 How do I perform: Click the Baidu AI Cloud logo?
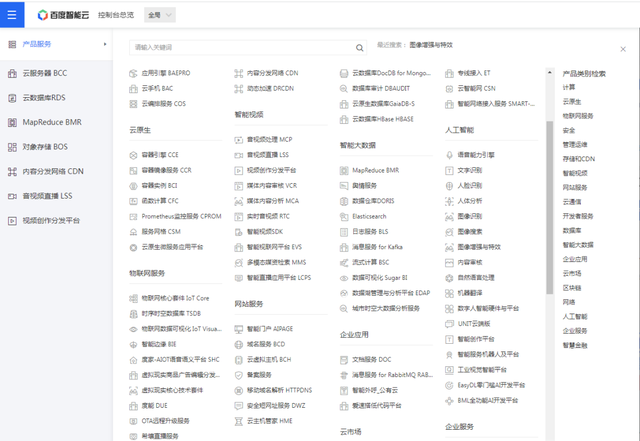tap(63, 15)
